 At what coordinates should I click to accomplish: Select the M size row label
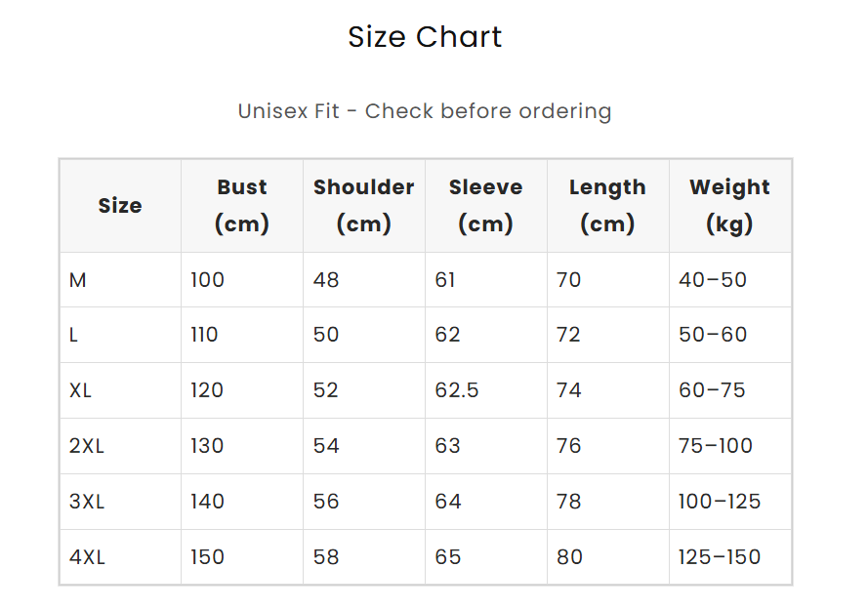click(x=78, y=280)
